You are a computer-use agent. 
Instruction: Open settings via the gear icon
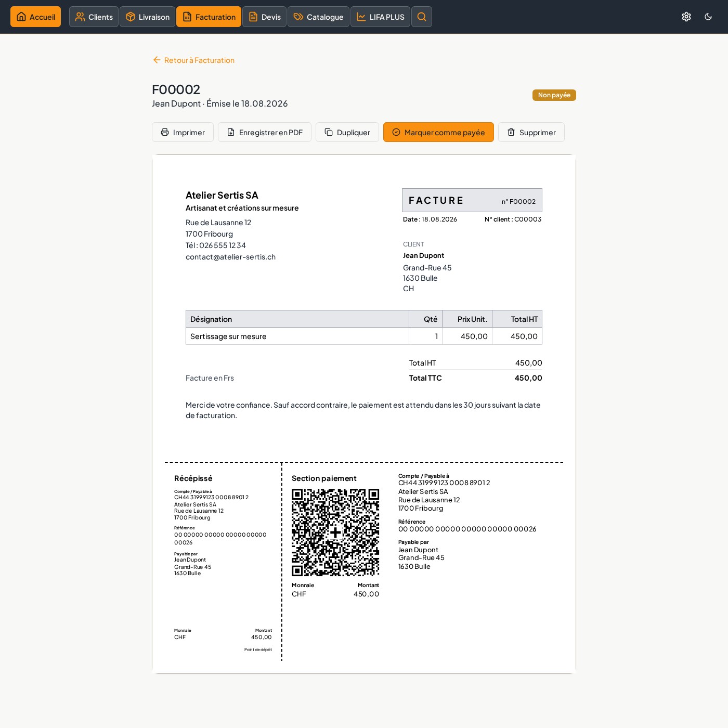pyautogui.click(x=686, y=17)
